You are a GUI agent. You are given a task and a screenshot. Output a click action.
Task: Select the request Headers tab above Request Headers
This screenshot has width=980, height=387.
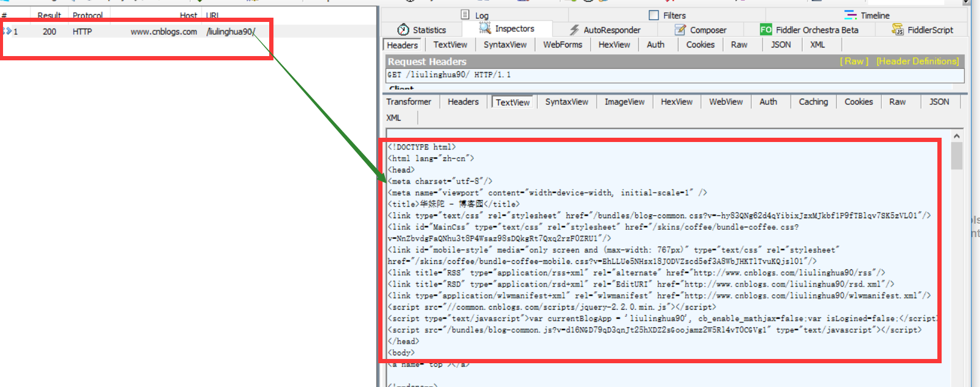tap(402, 45)
